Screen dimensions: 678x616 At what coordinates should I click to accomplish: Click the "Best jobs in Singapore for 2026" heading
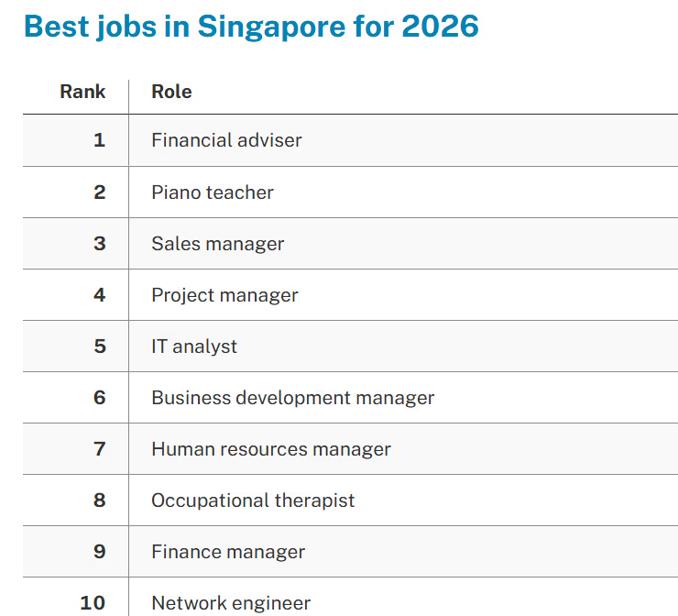tap(251, 26)
